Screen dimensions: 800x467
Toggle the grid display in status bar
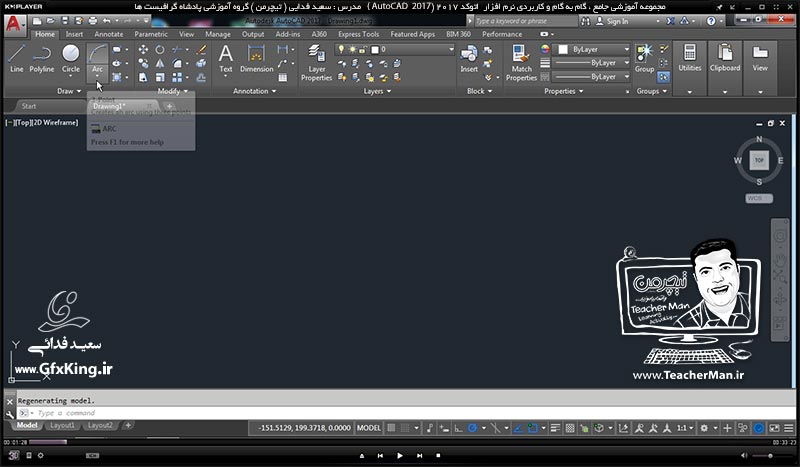click(391, 428)
